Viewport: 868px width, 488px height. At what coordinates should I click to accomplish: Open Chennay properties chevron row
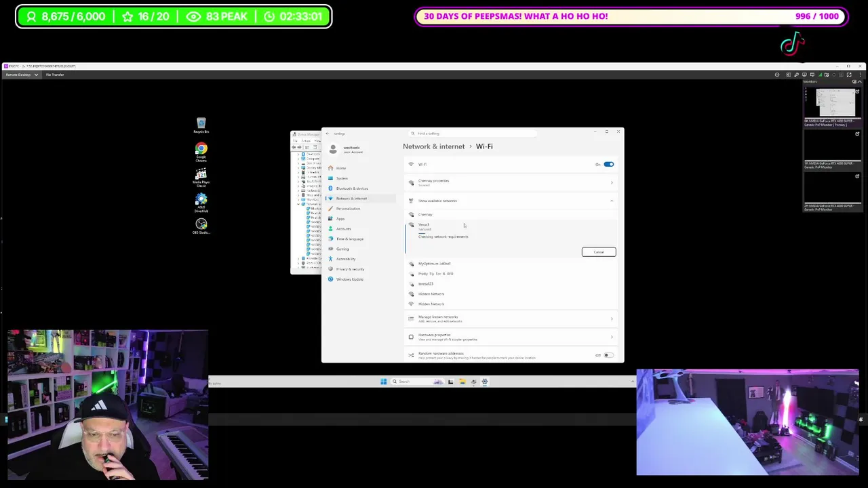pos(512,183)
